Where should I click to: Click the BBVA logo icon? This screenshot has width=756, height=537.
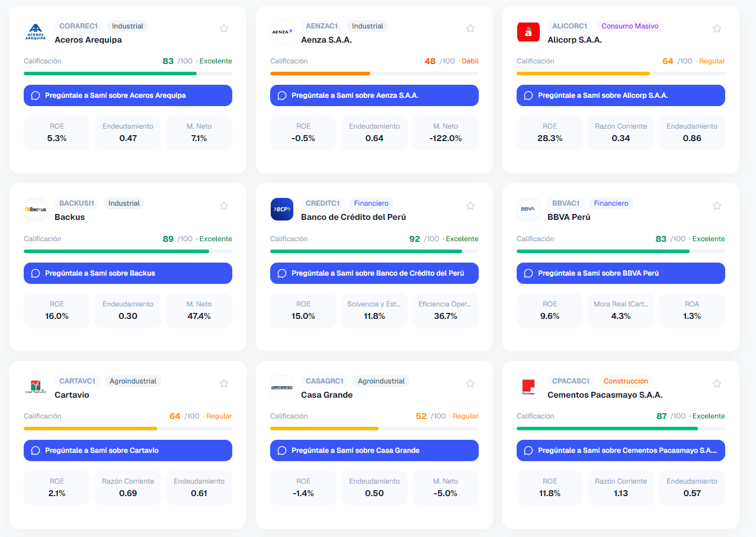[x=528, y=209]
